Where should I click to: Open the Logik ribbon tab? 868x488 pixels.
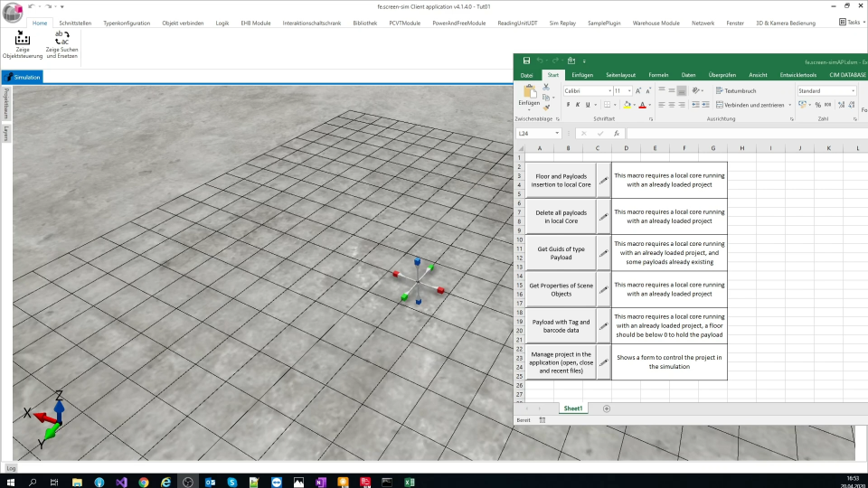tap(222, 23)
